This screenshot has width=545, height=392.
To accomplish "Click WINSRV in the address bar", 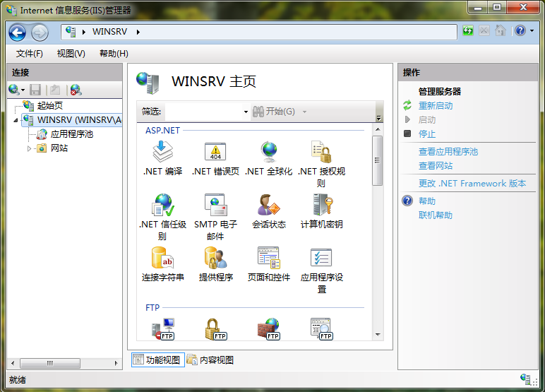I will (109, 32).
